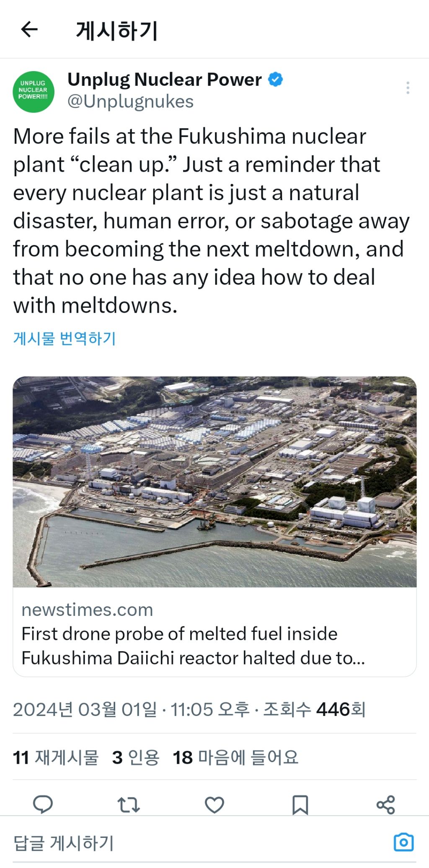View the 18 마음에 들어요 likes list
Viewport: 429px width, 868px height.
pos(235,757)
